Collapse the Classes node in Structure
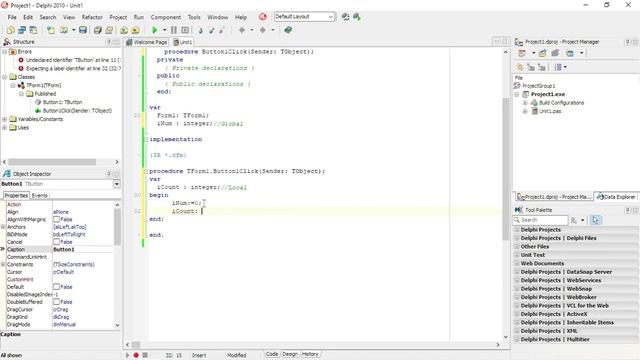Screen dimensions: 640x360 tap(5, 77)
